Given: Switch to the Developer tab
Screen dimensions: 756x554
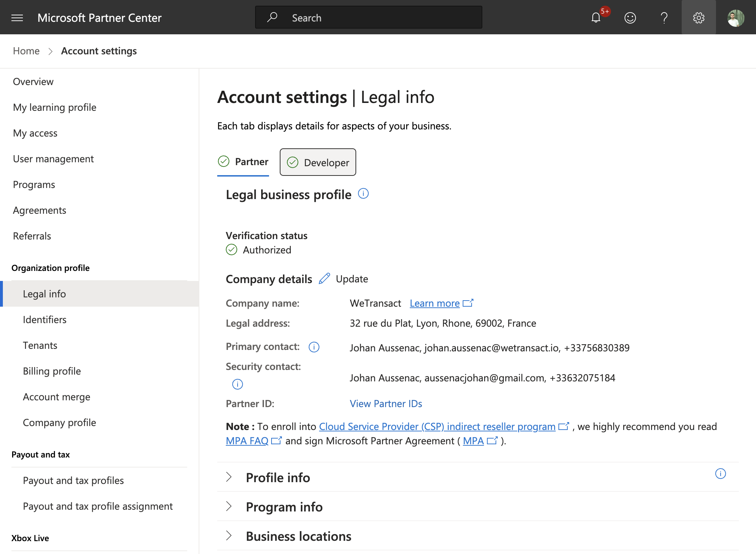Looking at the screenshot, I should click(x=318, y=162).
